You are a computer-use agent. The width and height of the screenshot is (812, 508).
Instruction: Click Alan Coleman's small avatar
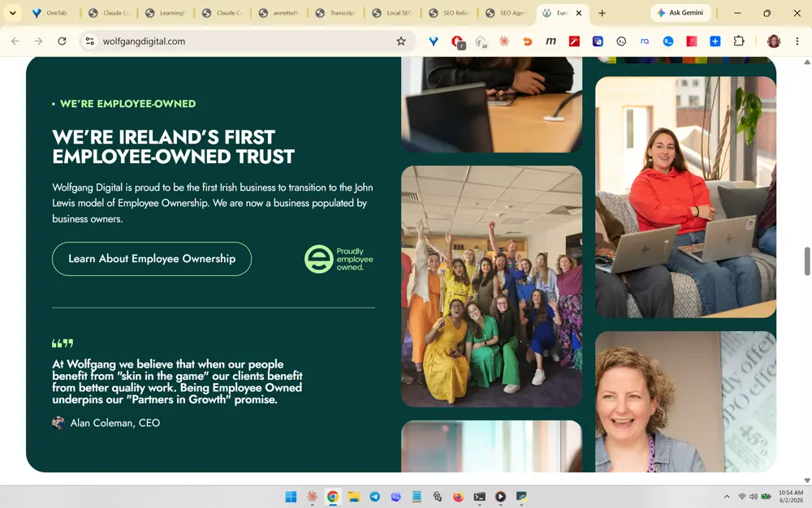pos(58,423)
